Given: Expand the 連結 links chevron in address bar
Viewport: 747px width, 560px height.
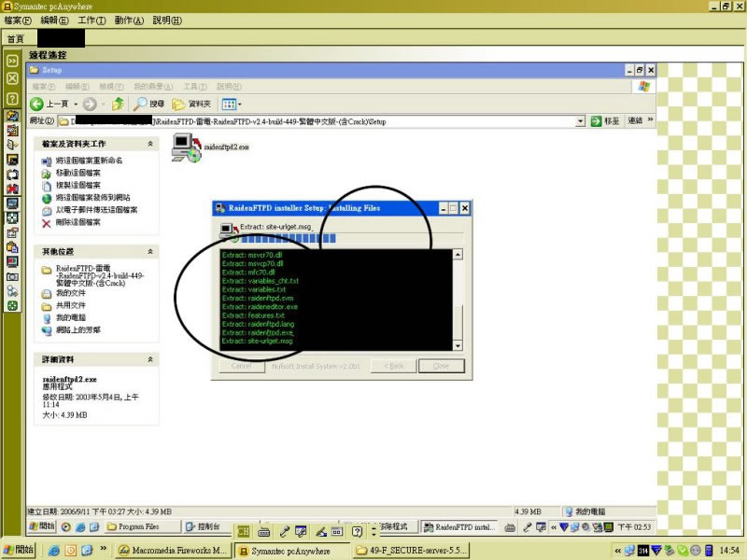Looking at the screenshot, I should tap(650, 120).
